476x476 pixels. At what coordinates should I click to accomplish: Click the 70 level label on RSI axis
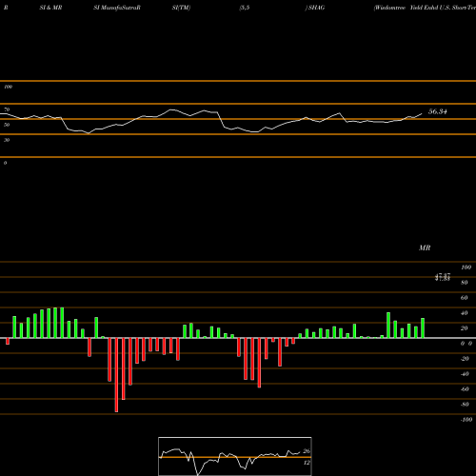(x=7, y=109)
